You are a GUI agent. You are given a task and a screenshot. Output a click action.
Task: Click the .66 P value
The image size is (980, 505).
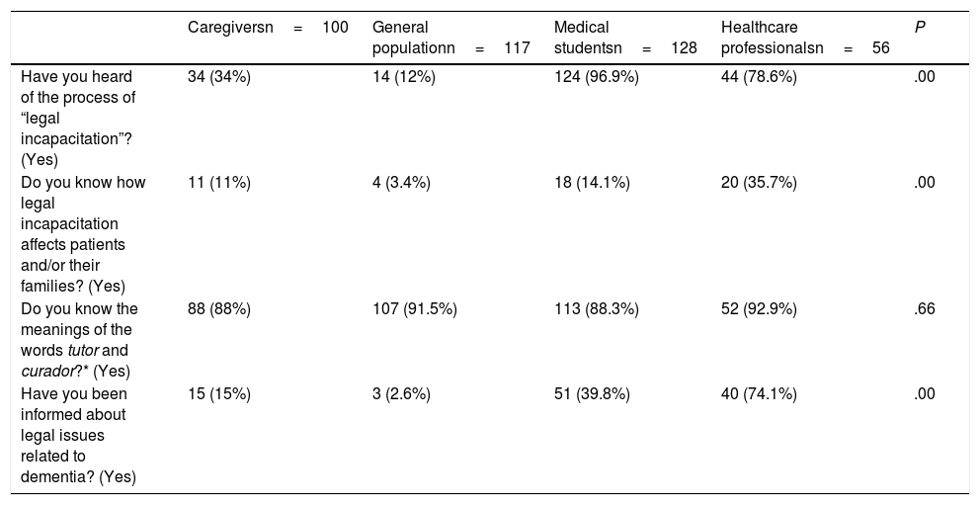(925, 308)
